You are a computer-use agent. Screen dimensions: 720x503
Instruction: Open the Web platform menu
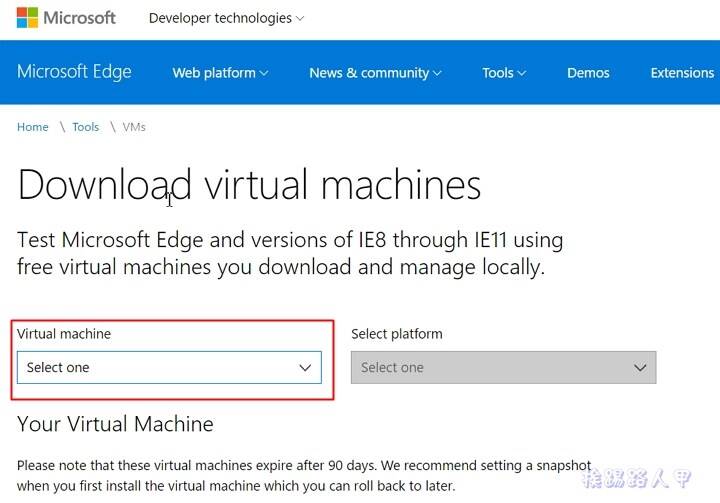point(220,73)
